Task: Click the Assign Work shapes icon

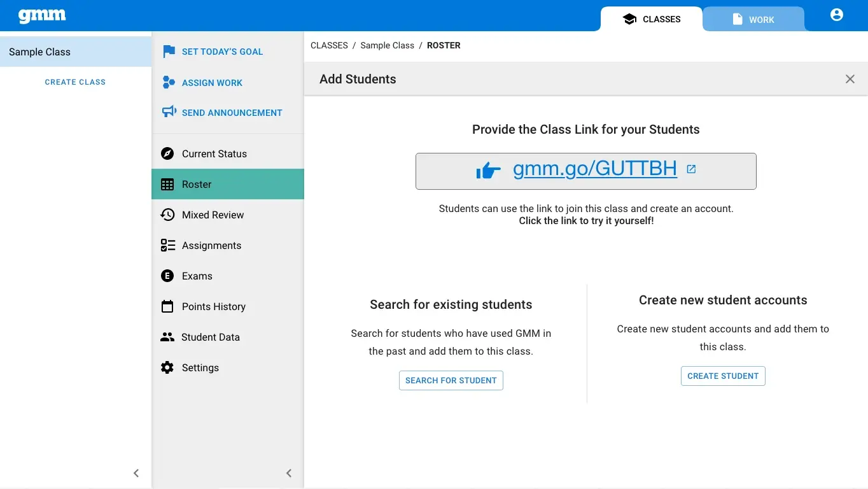Action: pos(169,82)
